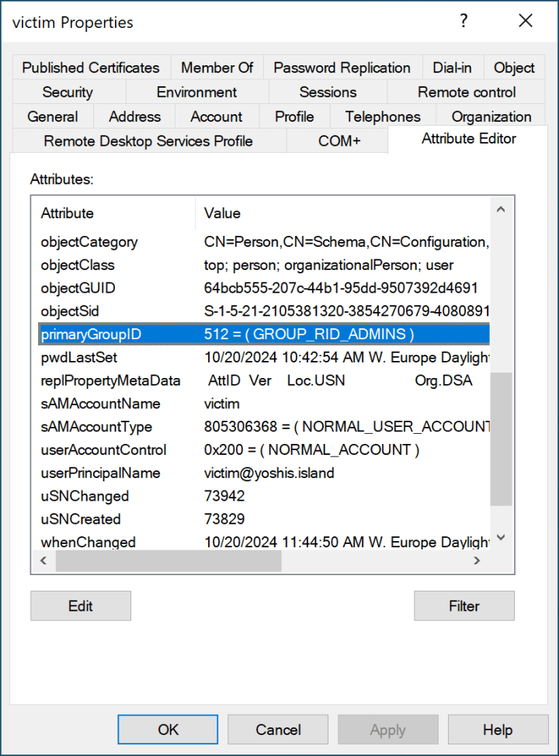Switch to Remote Desktop Services Profile tab
This screenshot has width=559, height=756.
pyautogui.click(x=148, y=141)
